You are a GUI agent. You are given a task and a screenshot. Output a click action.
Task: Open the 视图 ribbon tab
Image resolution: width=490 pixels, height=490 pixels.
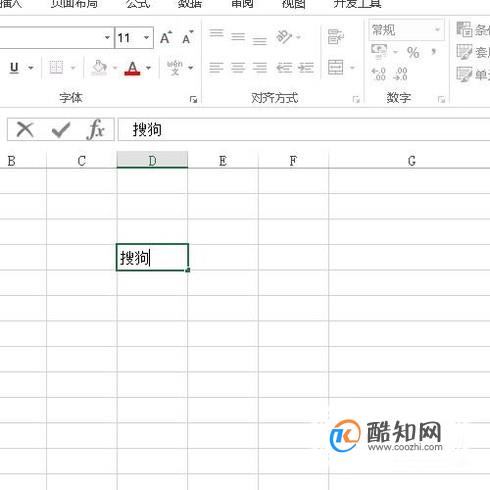coord(294,4)
